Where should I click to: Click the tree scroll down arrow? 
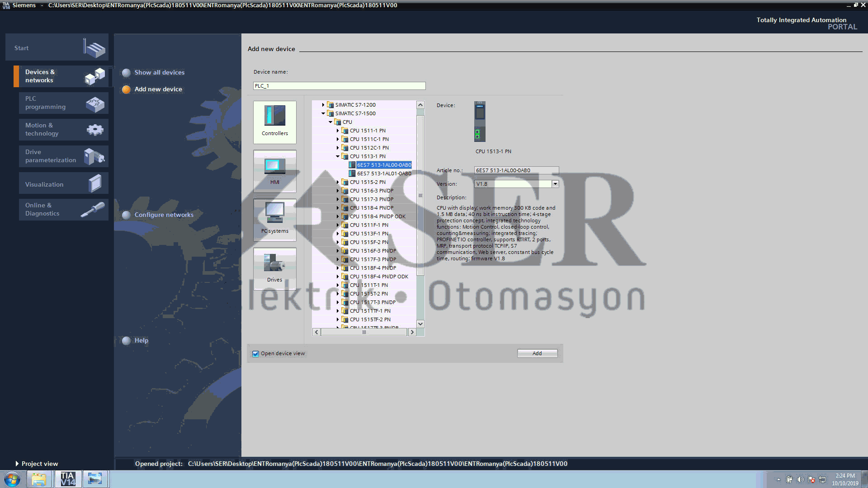coord(420,324)
